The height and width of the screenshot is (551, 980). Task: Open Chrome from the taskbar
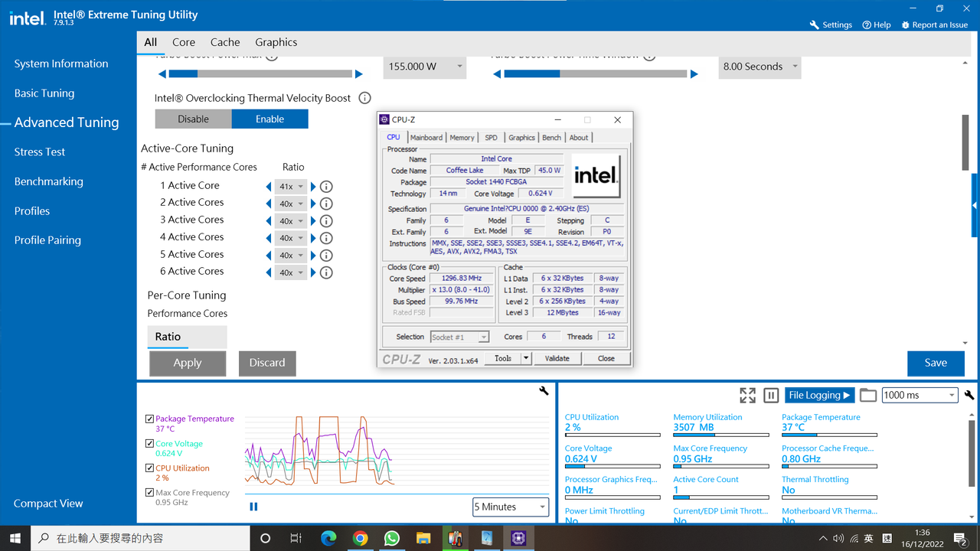pos(360,538)
